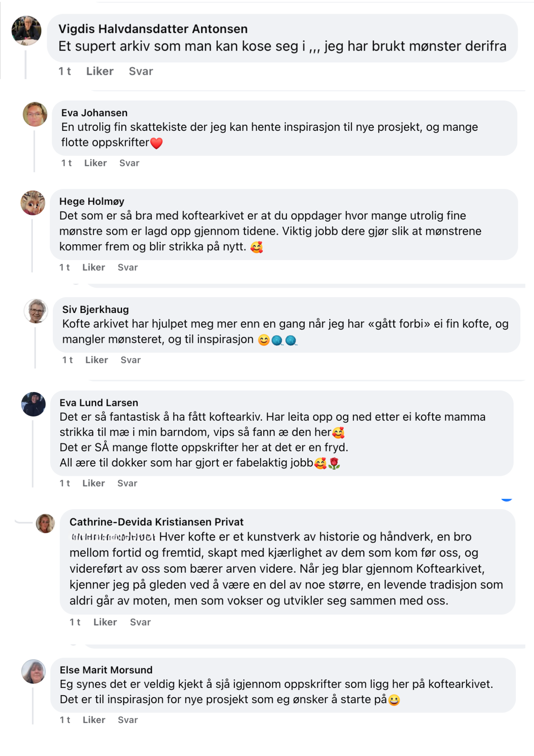The height and width of the screenshot is (756, 534).
Task: Open Eva Lund Larsen's avatar
Action: (x=33, y=404)
